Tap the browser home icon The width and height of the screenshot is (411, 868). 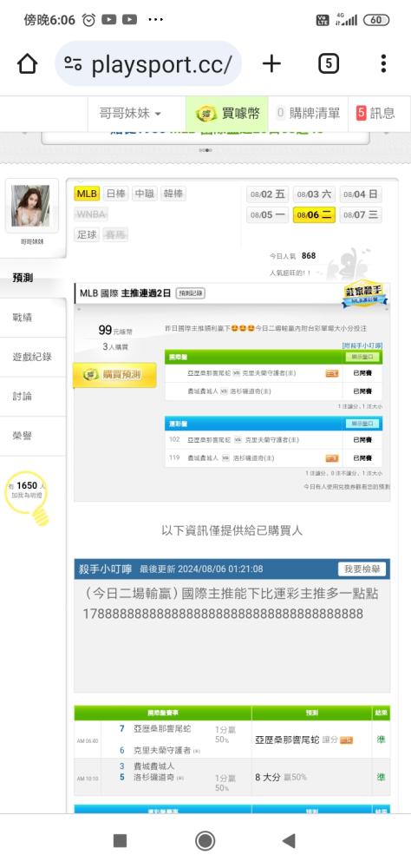[27, 64]
